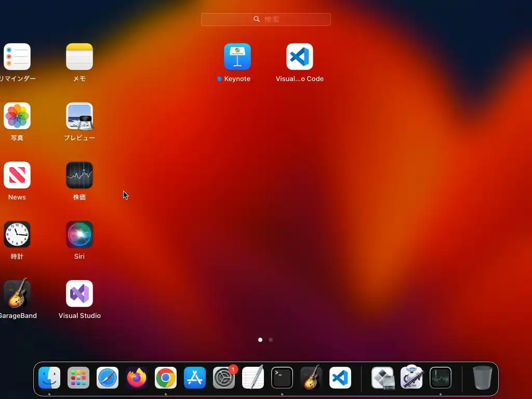Click the Visual Studio label text
The height and width of the screenshot is (399, 532).
click(79, 315)
